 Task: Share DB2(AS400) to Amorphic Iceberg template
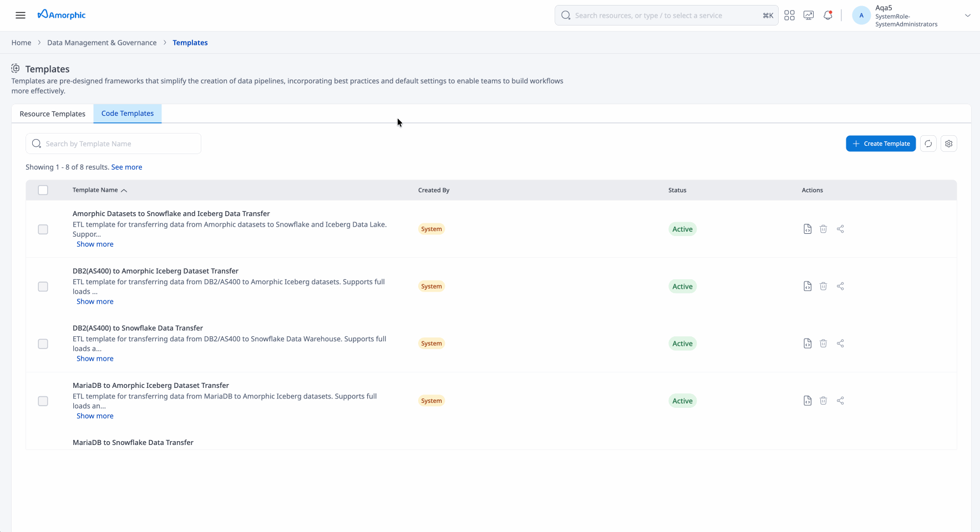[840, 286]
